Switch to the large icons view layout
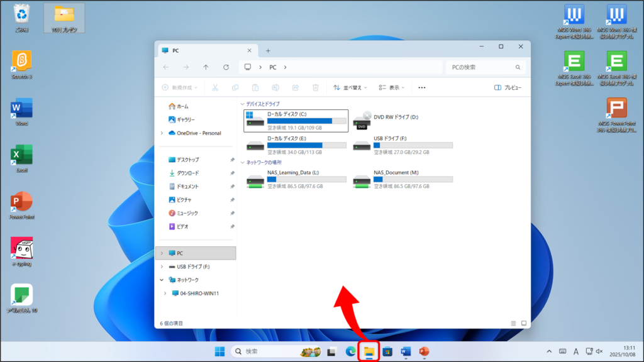 click(x=523, y=323)
